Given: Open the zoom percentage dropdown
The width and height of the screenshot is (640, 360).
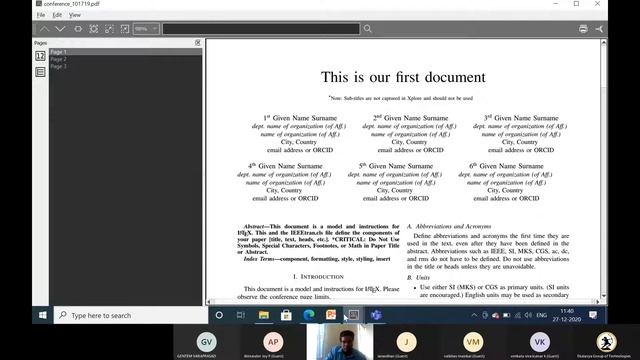Looking at the screenshot, I should 146,29.
